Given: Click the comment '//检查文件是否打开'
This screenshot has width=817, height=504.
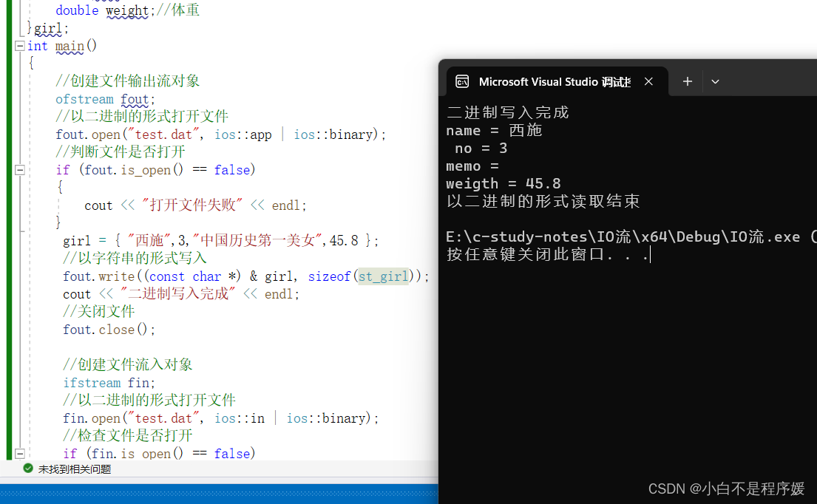Looking at the screenshot, I should (128, 435).
